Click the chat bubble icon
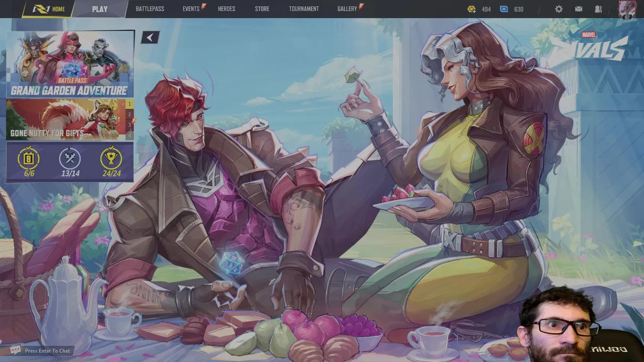Image resolution: width=644 pixels, height=362 pixels. (16, 350)
